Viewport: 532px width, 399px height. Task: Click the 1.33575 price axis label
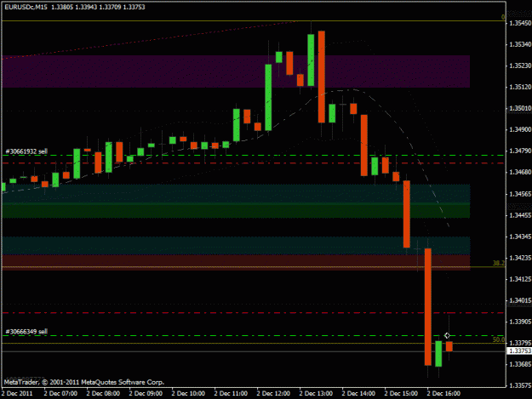click(x=520, y=385)
